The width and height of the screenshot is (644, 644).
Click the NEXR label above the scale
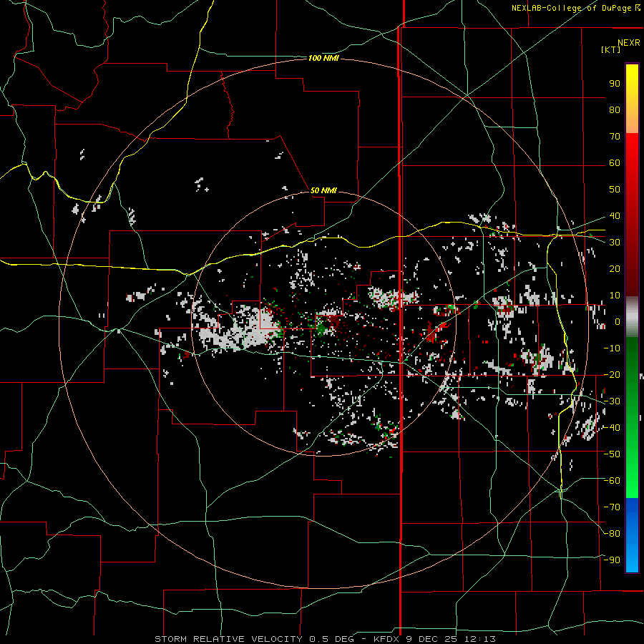point(629,43)
